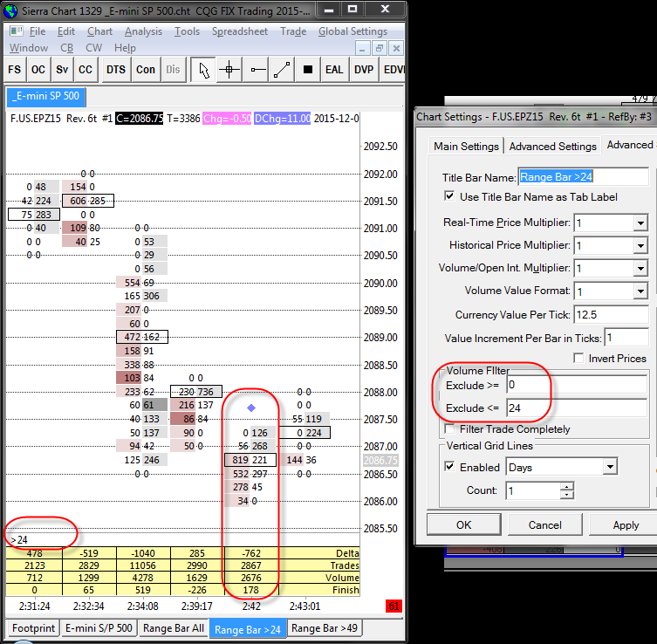Click the document icon beside File menu

pyautogui.click(x=16, y=31)
